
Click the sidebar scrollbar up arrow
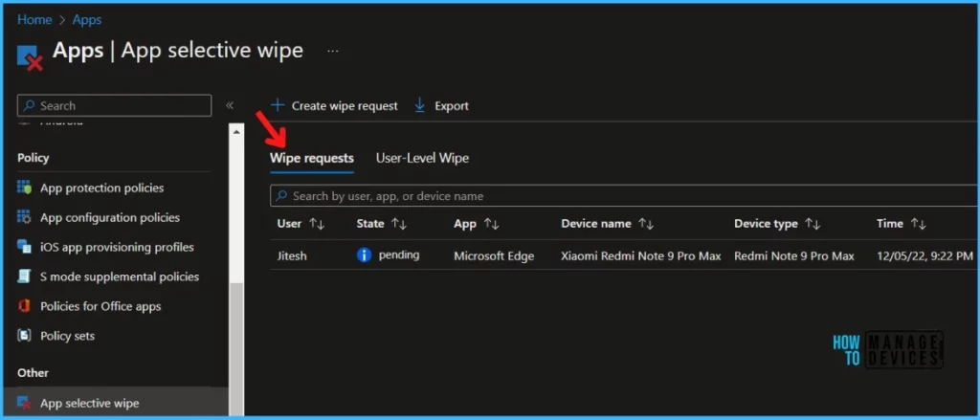(236, 132)
